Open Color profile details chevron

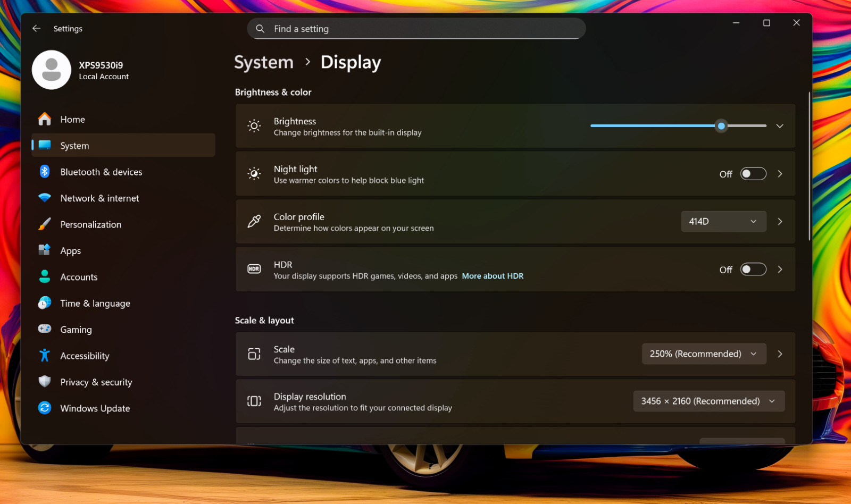click(x=780, y=221)
